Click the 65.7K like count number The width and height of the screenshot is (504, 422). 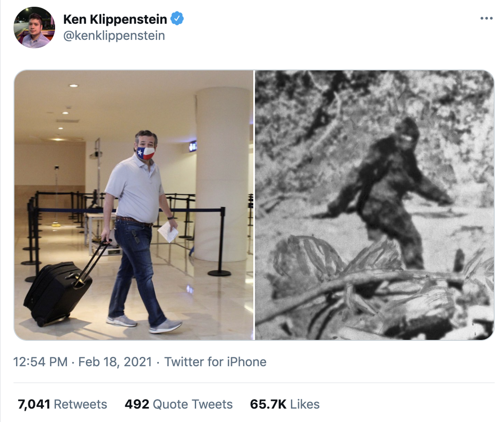[268, 404]
